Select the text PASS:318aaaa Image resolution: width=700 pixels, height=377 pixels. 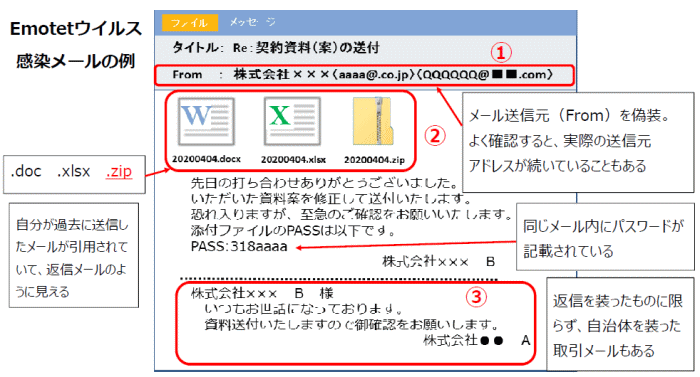click(x=239, y=246)
